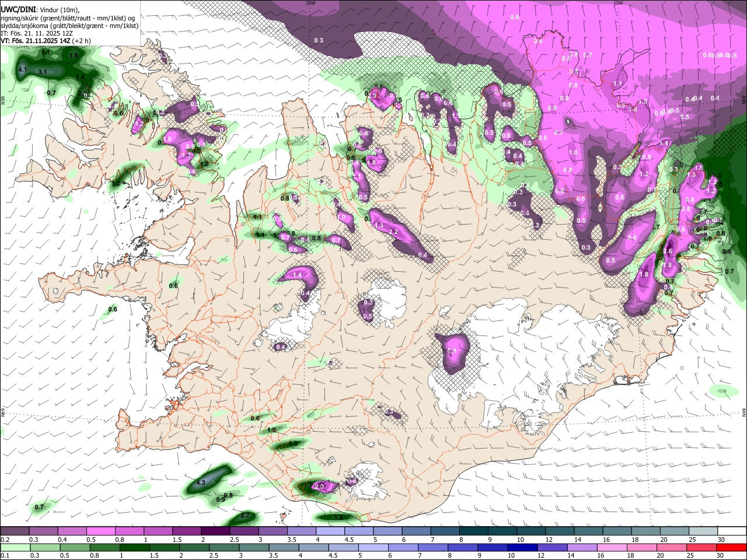Click the '20W' longitude label
Screen dimensions: 747x560
(x=311, y=3)
